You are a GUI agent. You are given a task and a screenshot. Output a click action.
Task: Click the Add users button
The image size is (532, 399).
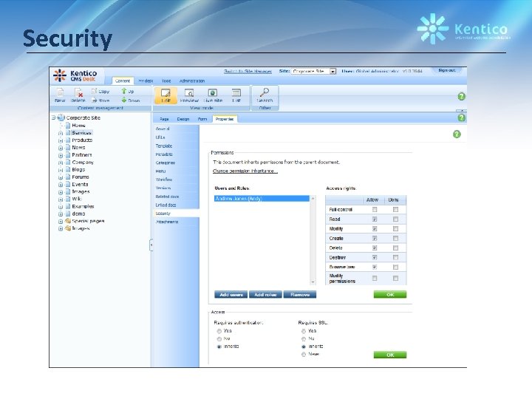click(231, 295)
